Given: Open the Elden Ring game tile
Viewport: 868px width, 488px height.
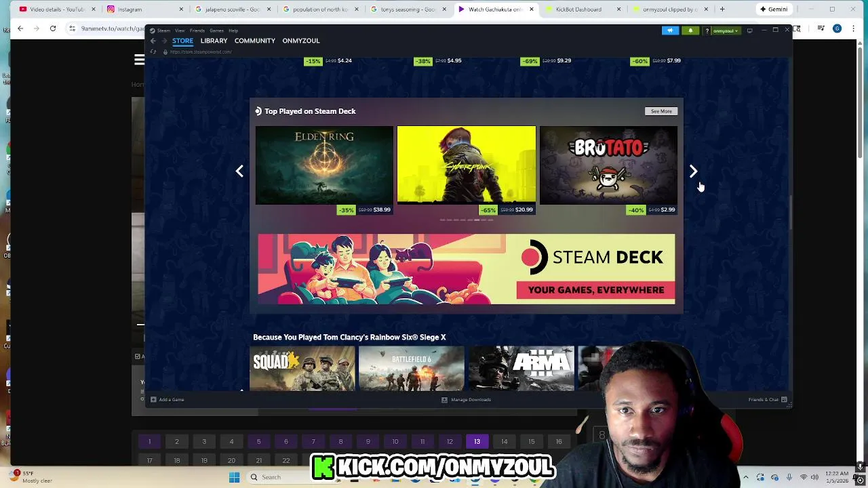Looking at the screenshot, I should point(324,165).
